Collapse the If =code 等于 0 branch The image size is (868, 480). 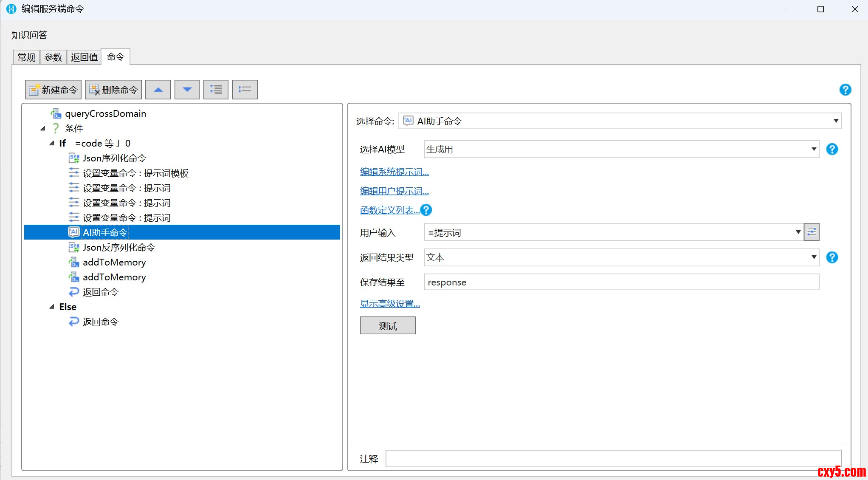tap(52, 143)
